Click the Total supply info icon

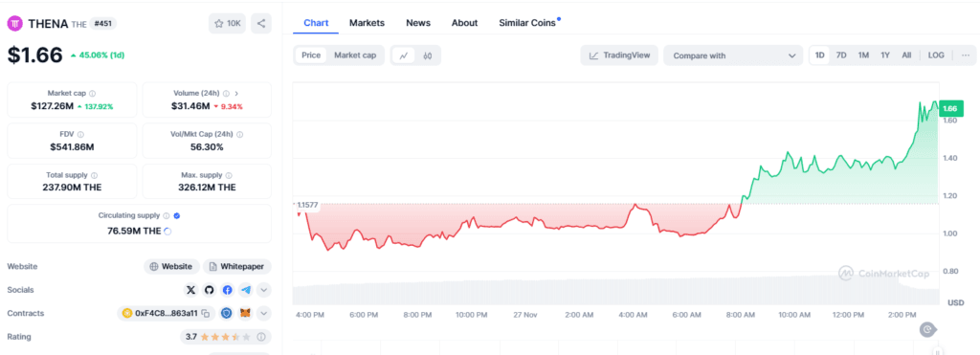coord(95,176)
